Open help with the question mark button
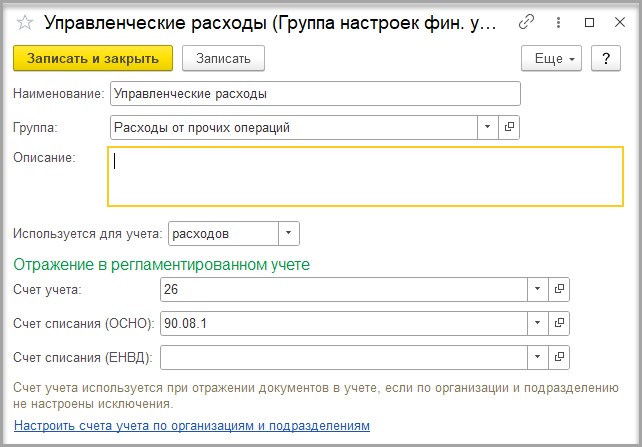This screenshot has height=447, width=642. [x=606, y=58]
